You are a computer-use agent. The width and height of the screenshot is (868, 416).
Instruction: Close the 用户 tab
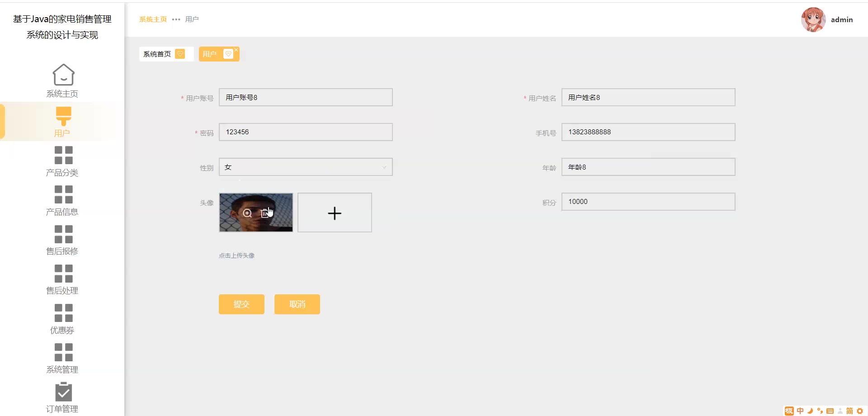point(236,50)
